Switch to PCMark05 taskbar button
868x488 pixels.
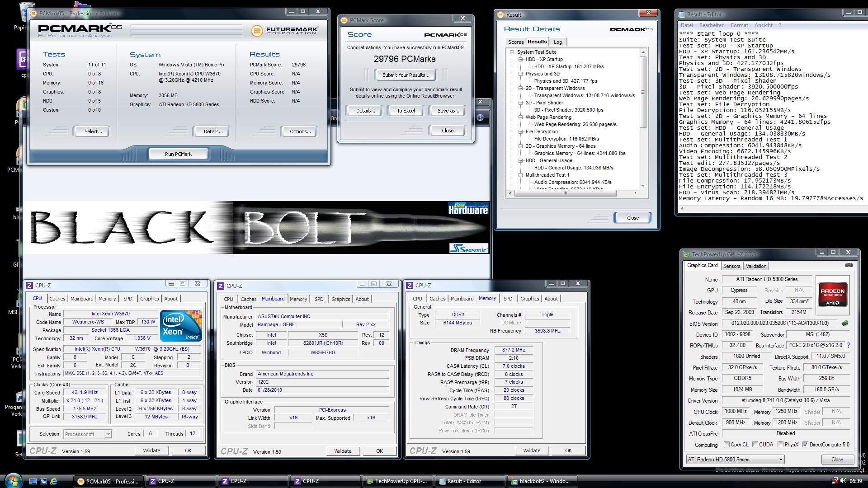(x=108, y=481)
